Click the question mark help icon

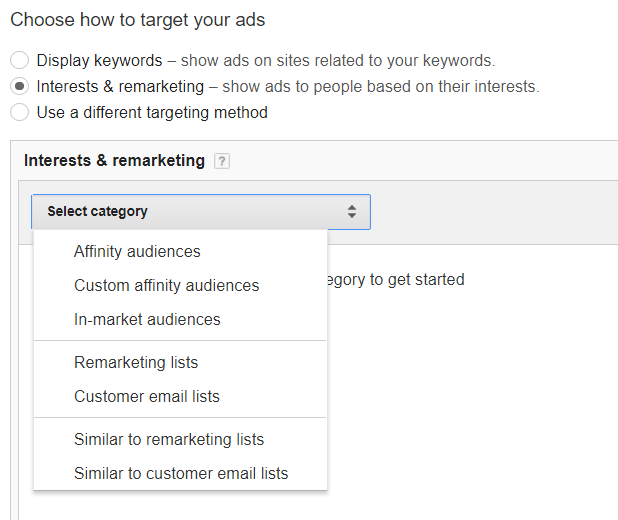[x=222, y=161]
